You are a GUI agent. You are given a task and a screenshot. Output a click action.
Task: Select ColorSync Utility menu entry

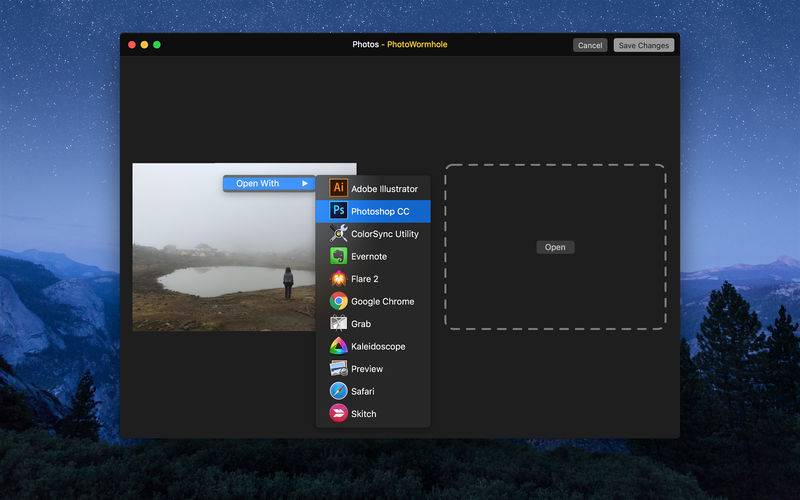373,234
